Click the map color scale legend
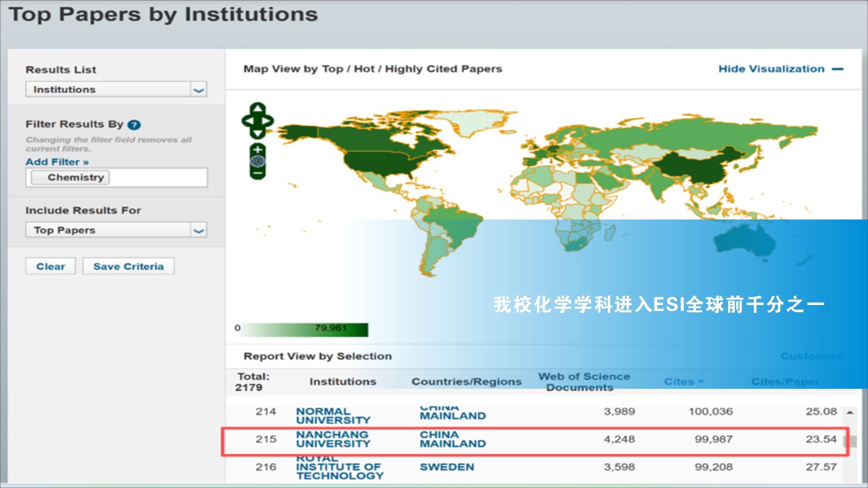Screen dimensions: 868x488 302,330
